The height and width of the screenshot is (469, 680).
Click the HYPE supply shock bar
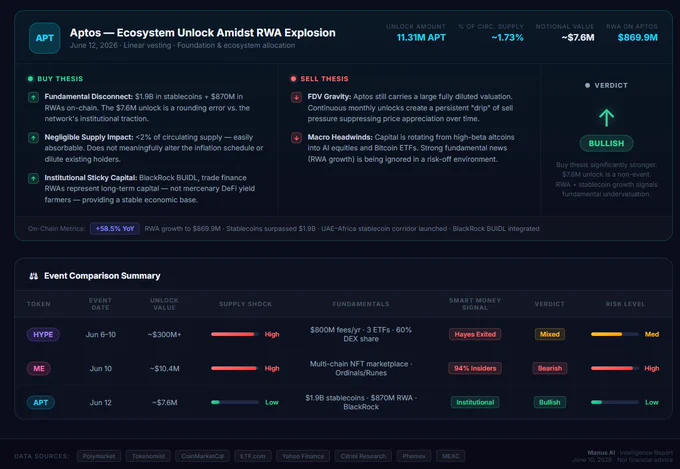click(235, 335)
